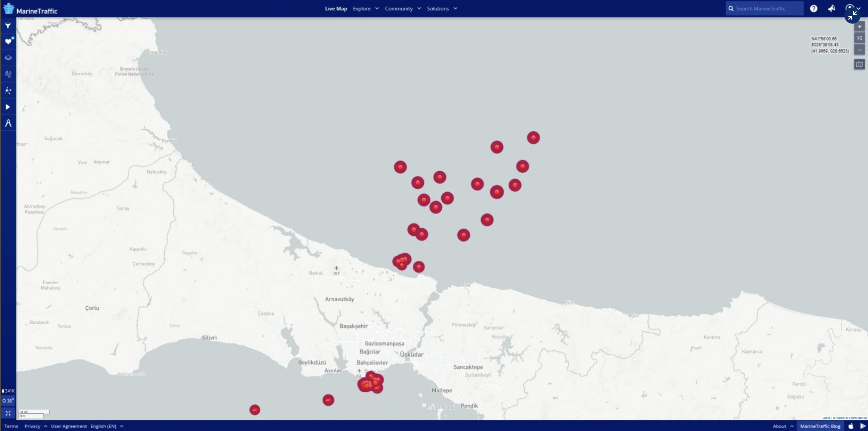Open My Fleets heart icon
Viewport: 868px width, 431px height.
[x=8, y=42]
